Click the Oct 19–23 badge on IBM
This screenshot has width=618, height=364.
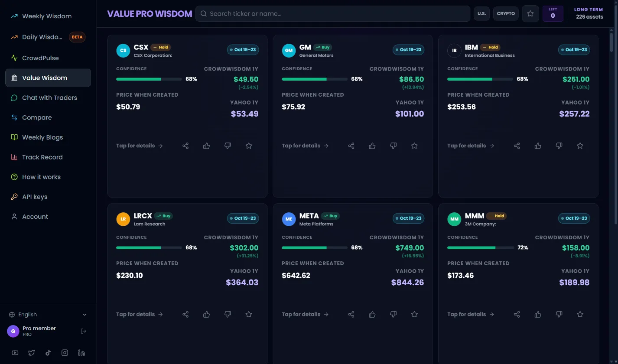[x=574, y=50]
